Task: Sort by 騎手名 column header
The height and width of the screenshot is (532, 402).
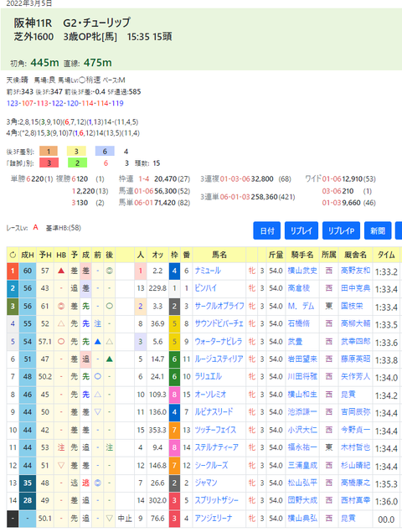Action: [302, 255]
